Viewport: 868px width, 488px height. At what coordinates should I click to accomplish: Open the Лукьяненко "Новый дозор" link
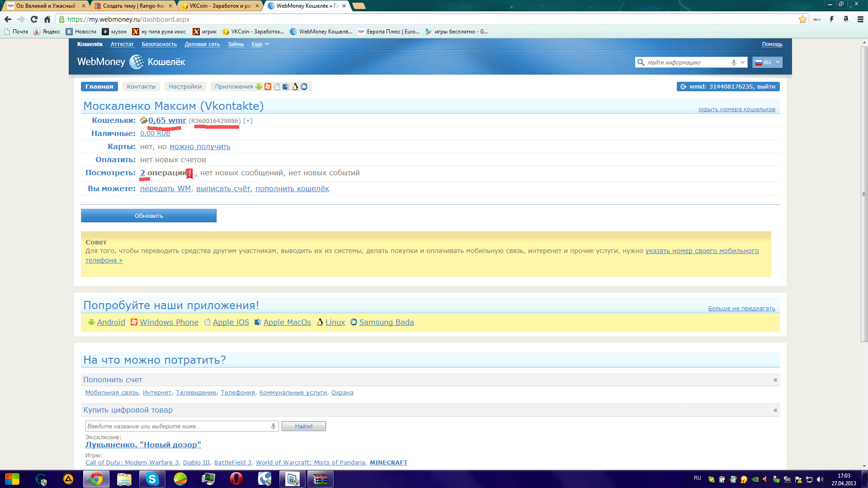[x=143, y=445]
